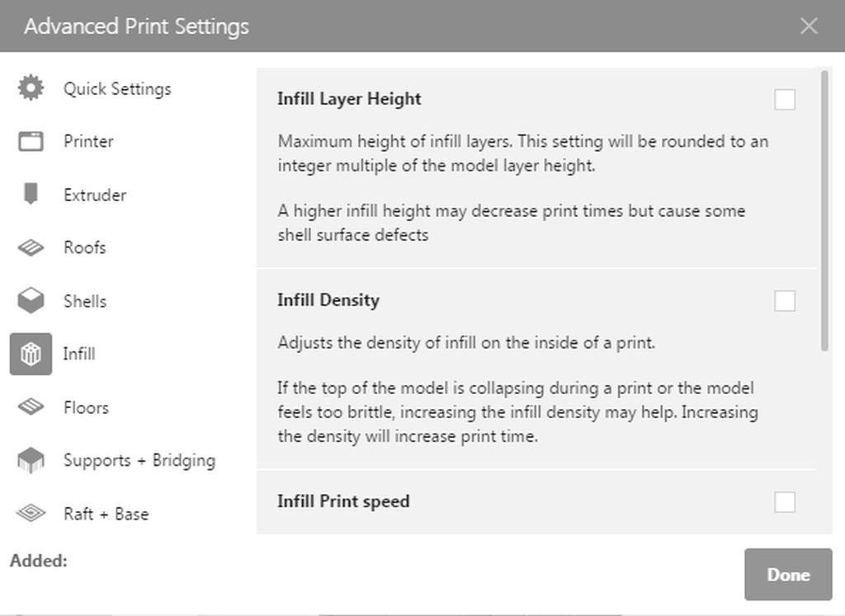
Task: Check the Infill Print speed checkbox
Action: (x=785, y=501)
